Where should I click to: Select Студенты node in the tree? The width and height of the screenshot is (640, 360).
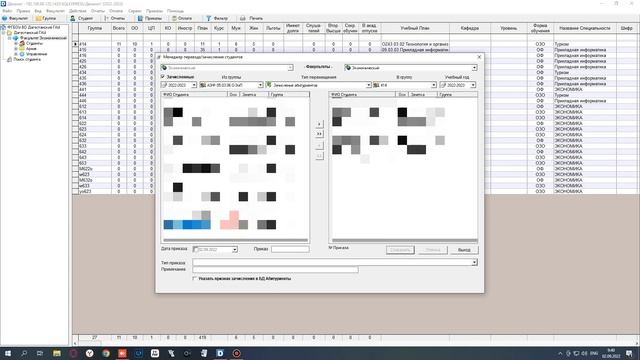click(x=34, y=43)
